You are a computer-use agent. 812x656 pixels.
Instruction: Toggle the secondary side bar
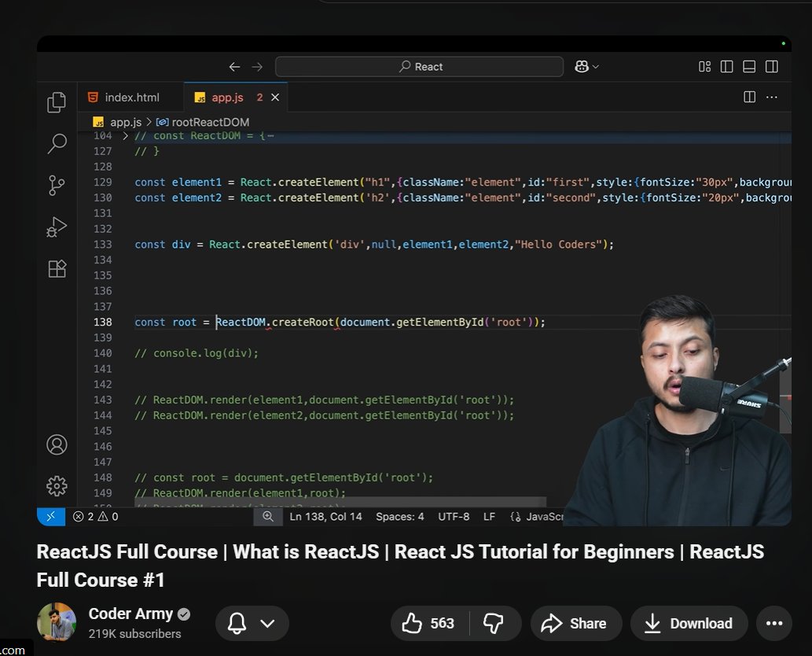click(772, 66)
